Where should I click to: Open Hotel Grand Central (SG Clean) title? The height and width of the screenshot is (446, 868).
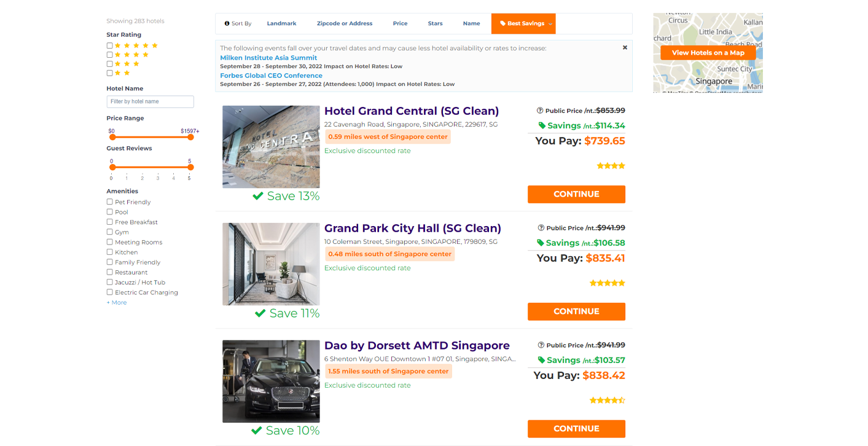(x=412, y=111)
